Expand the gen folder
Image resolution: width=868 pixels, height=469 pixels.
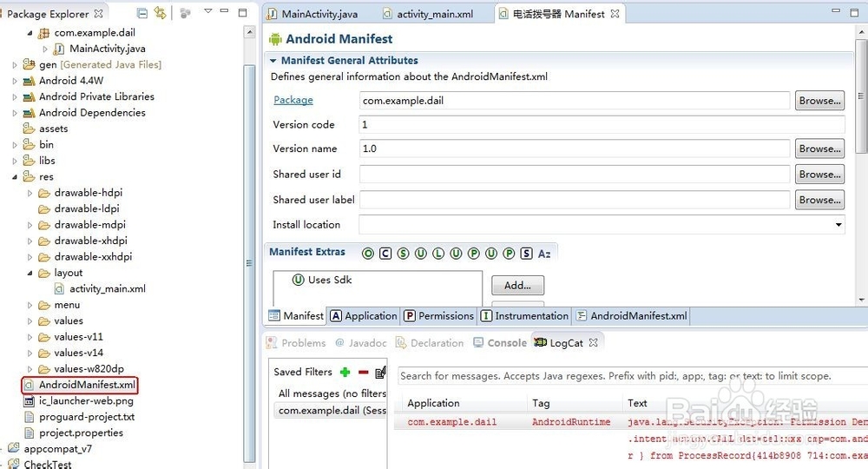coord(15,65)
